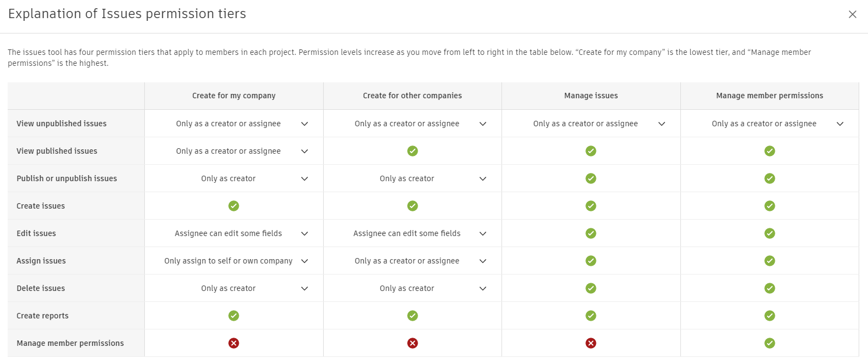Viewport: 868px width, 364px height.
Task: Click green check for Publish or unpublish issues under Manage issues
Action: tap(591, 178)
